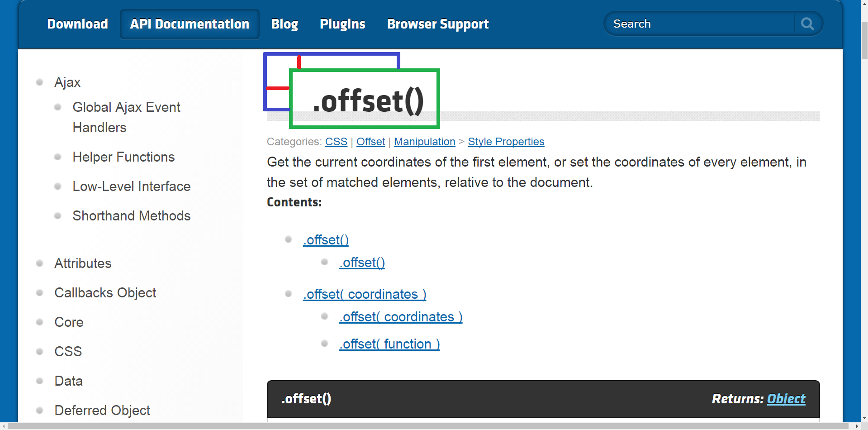Viewport: 868px width, 430px height.
Task: Open the Helper Functions sidebar link
Action: tap(123, 157)
